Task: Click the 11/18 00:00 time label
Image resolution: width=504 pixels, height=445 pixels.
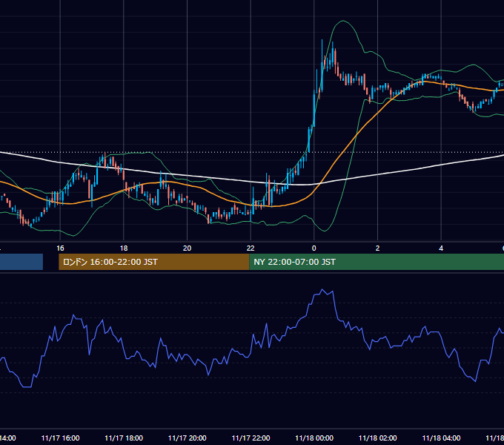Action: click(314, 438)
